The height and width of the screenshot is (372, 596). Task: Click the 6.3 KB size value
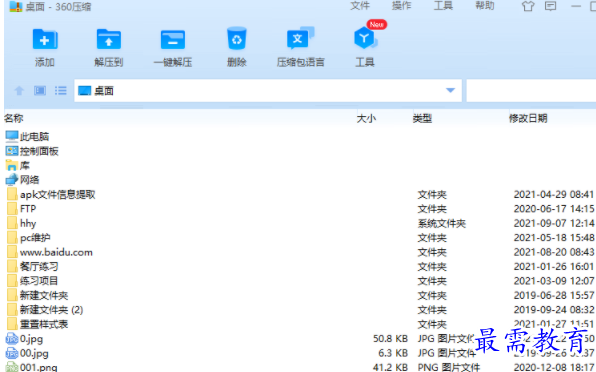click(393, 353)
